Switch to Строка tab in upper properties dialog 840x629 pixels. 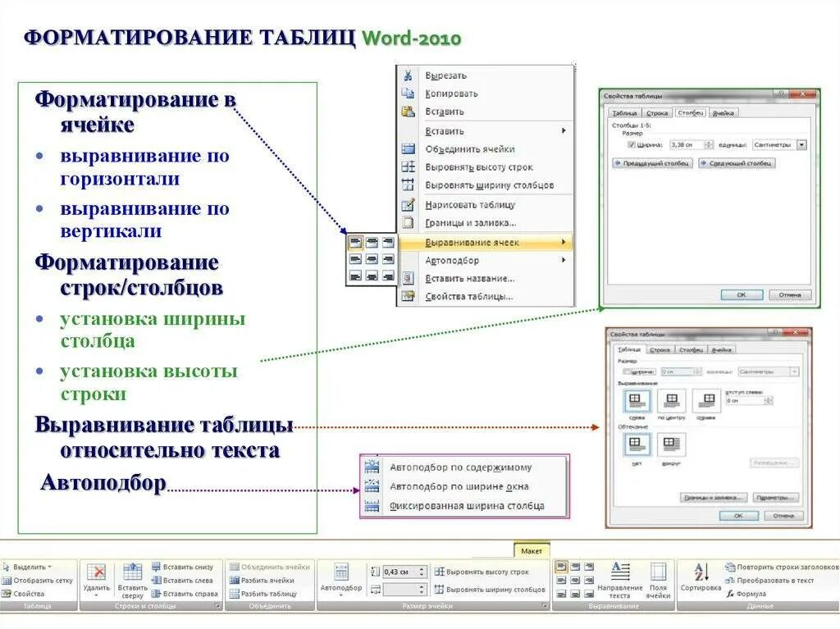coord(656,113)
